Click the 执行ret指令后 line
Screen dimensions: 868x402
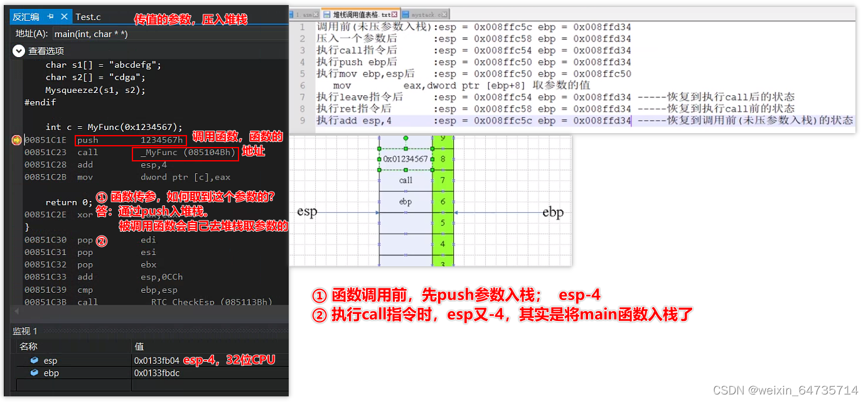555,109
